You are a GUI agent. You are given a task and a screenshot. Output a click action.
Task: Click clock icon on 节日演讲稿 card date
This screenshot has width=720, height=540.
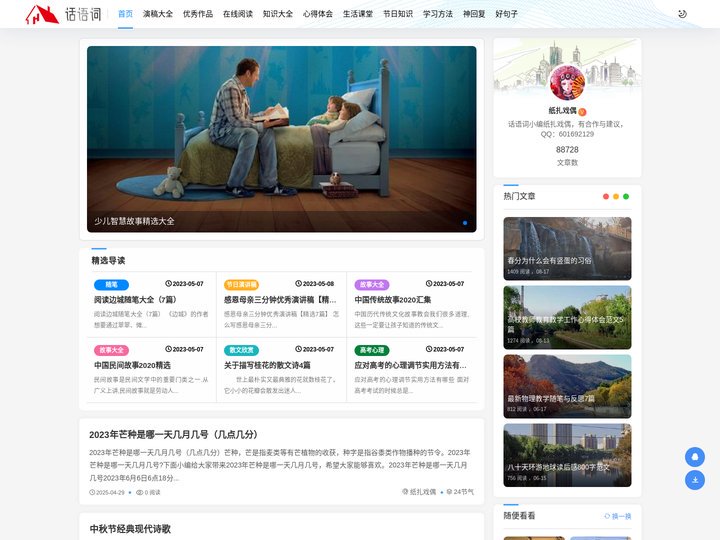[298, 284]
